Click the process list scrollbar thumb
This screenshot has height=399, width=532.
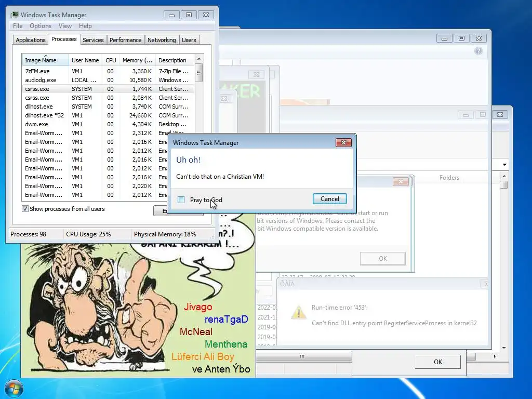(199, 73)
